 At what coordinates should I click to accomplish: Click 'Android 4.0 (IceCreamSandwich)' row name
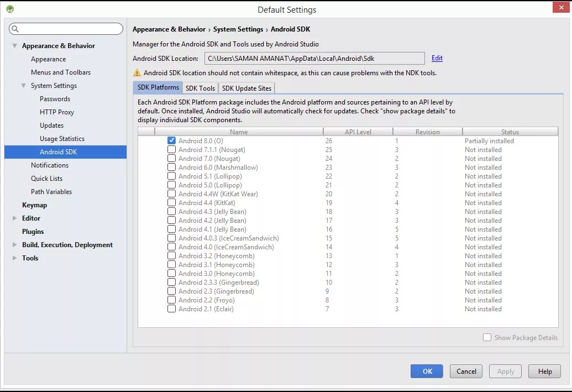click(226, 247)
